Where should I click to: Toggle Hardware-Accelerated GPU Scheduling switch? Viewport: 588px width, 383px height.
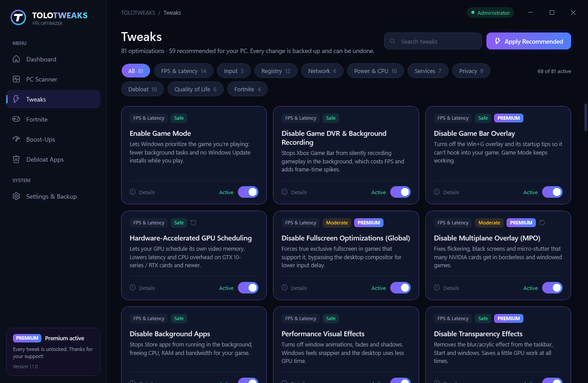click(248, 288)
